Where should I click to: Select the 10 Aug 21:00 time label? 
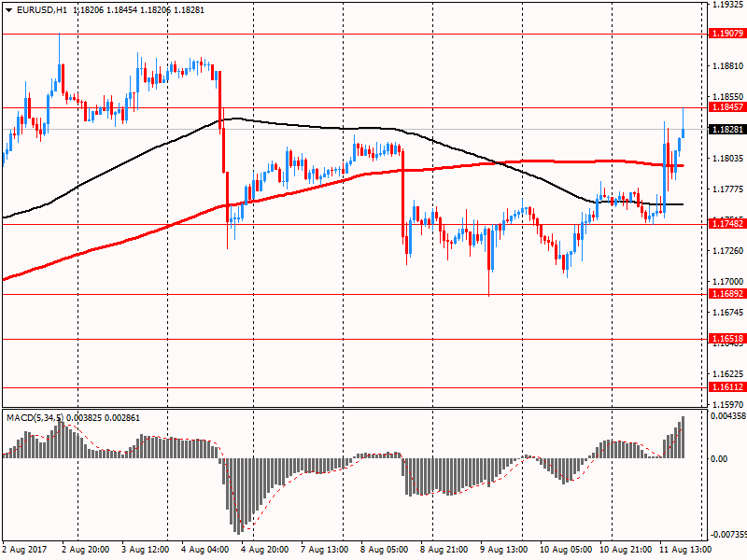[626, 550]
